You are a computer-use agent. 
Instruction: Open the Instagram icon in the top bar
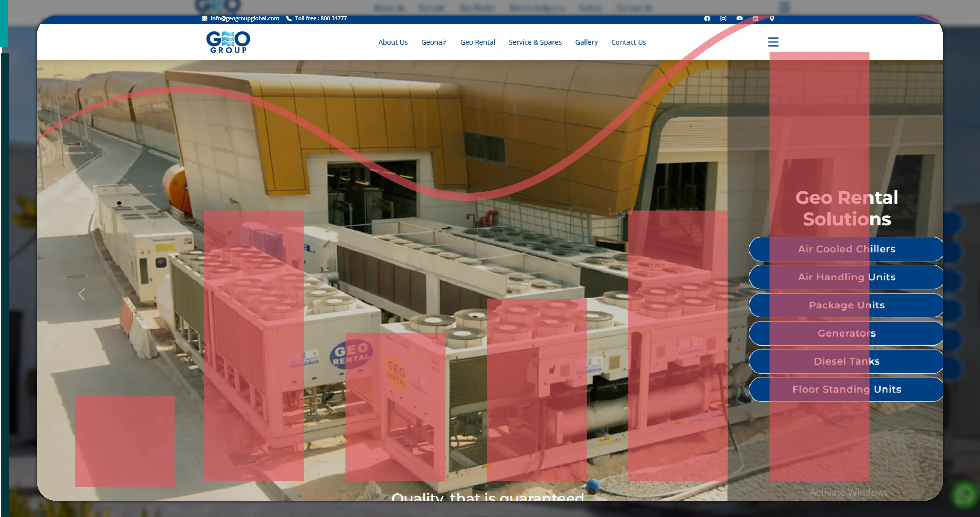click(723, 18)
